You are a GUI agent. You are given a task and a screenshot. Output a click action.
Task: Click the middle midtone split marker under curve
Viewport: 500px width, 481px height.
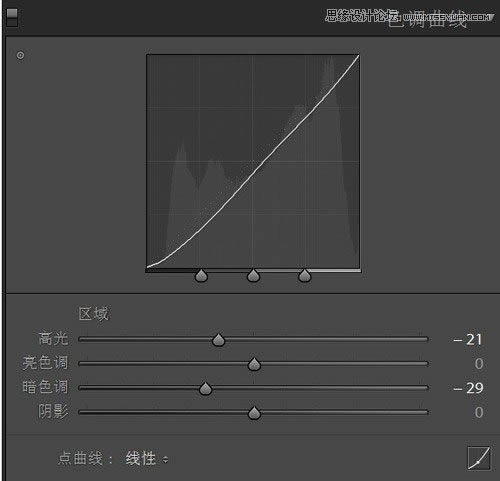tap(253, 276)
